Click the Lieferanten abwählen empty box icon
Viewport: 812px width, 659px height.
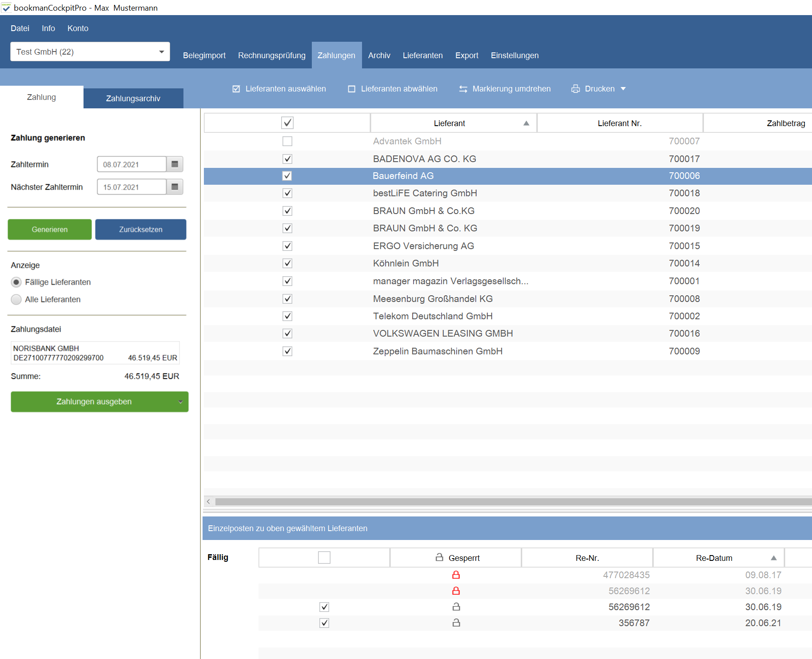pos(352,89)
